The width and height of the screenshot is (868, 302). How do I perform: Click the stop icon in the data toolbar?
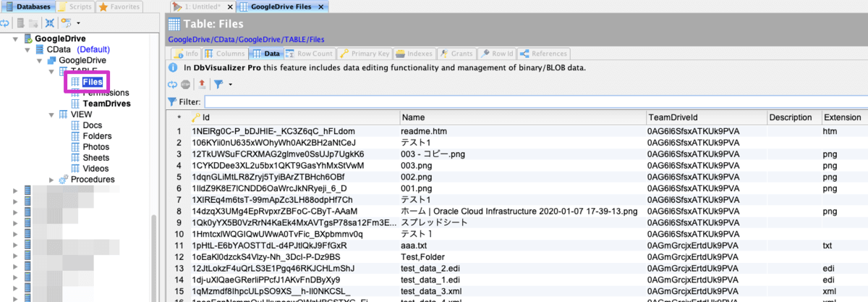[185, 84]
